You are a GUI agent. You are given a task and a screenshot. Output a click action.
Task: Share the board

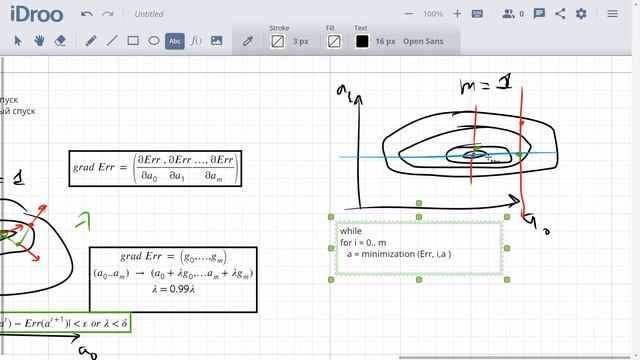coord(560,14)
